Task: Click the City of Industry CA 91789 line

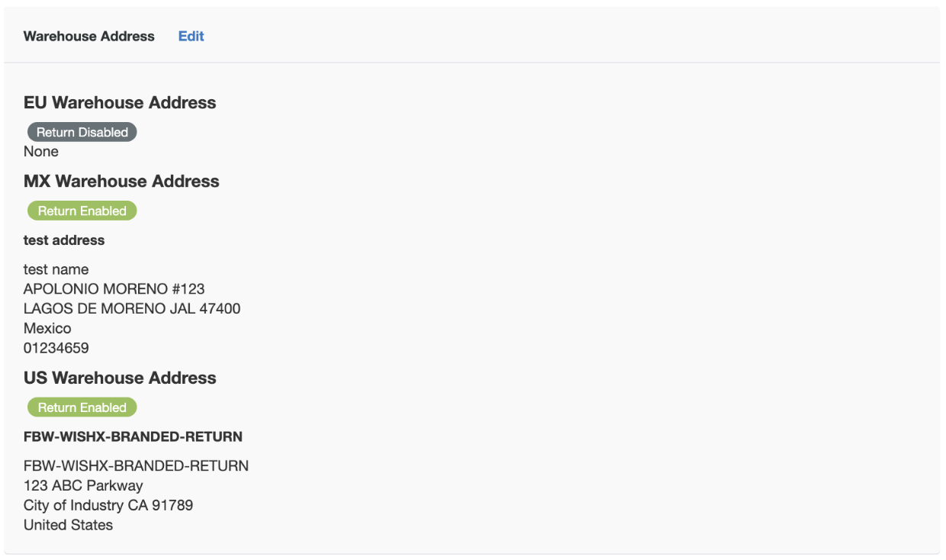Action: coord(108,506)
